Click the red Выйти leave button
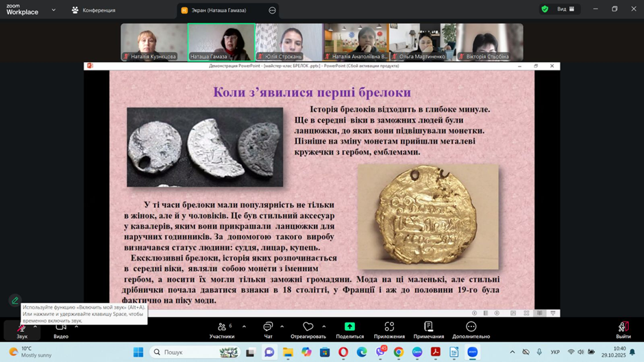 [623, 330]
